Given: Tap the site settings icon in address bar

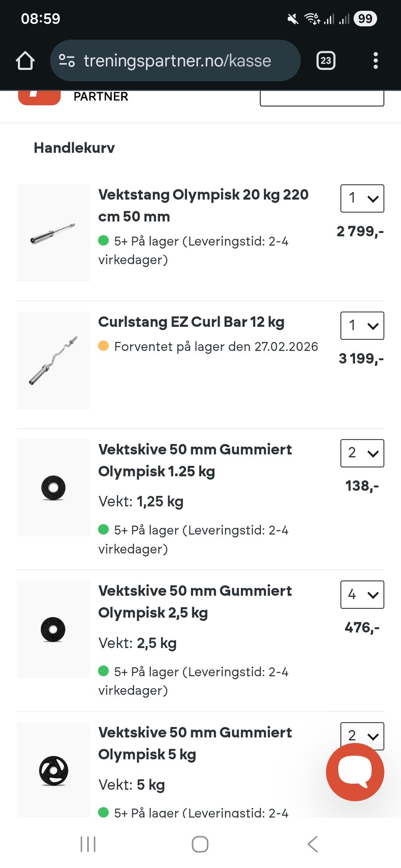Looking at the screenshot, I should pyautogui.click(x=67, y=61).
